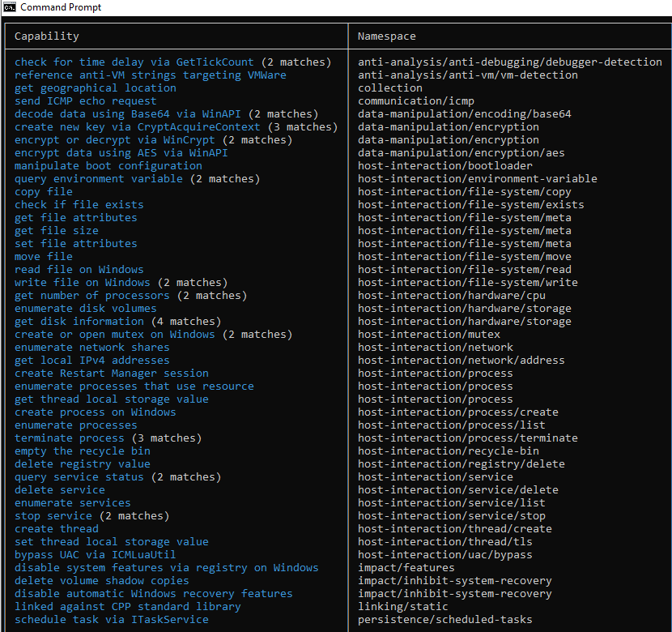Click 'check for time delay via GetTickCount' entry
The image size is (672, 632).
pyautogui.click(x=134, y=62)
